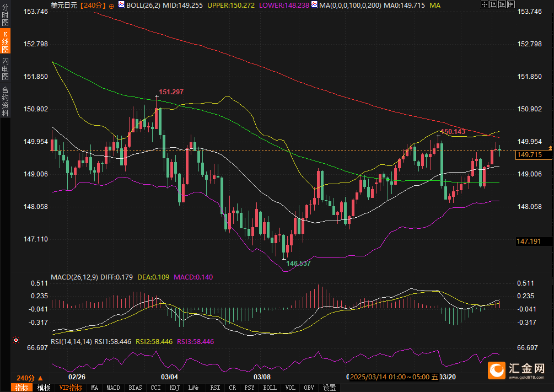Click the 03/08 date on time axis
The height and width of the screenshot is (392, 554).
262,377
